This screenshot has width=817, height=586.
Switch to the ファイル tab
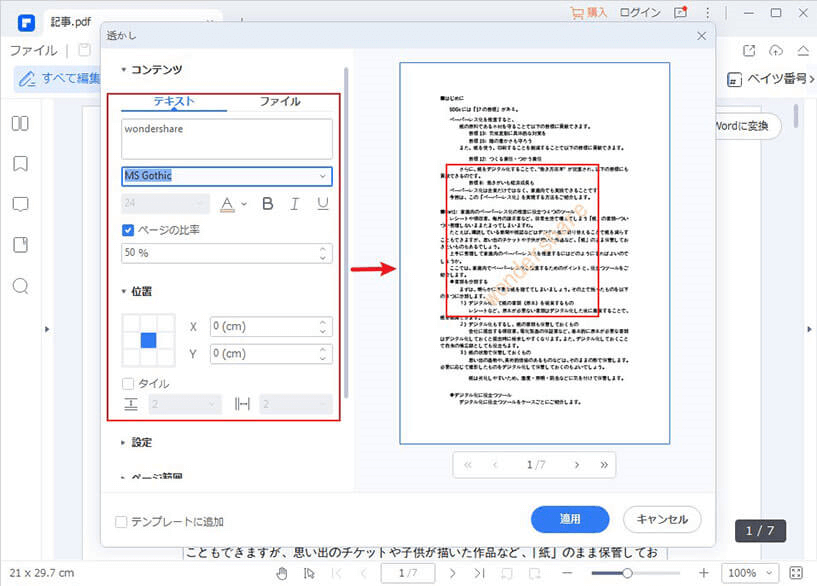click(x=280, y=101)
